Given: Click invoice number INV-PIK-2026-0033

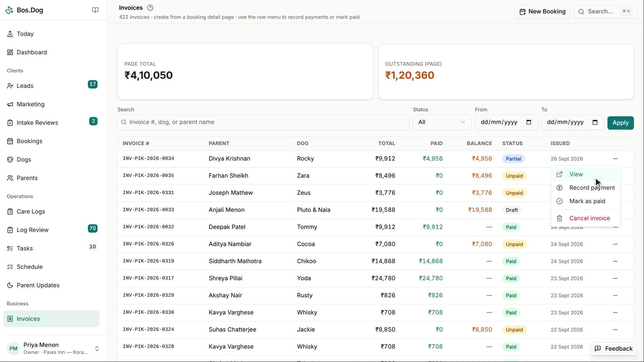Looking at the screenshot, I should [148, 210].
